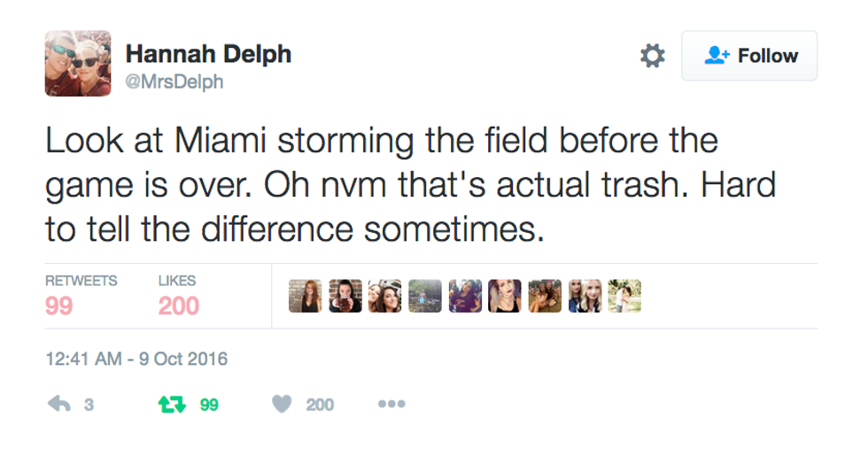Image resolution: width=868 pixels, height=457 pixels.
Task: Open the fifth liker avatar in the row
Action: pos(465,297)
